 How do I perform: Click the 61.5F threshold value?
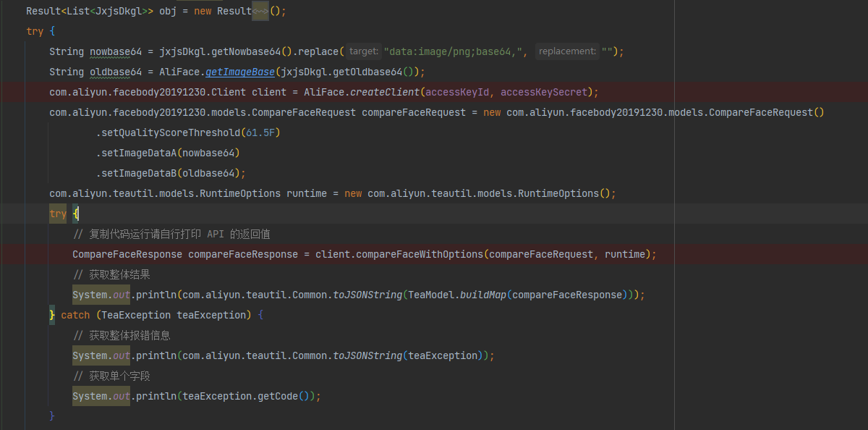tap(260, 132)
